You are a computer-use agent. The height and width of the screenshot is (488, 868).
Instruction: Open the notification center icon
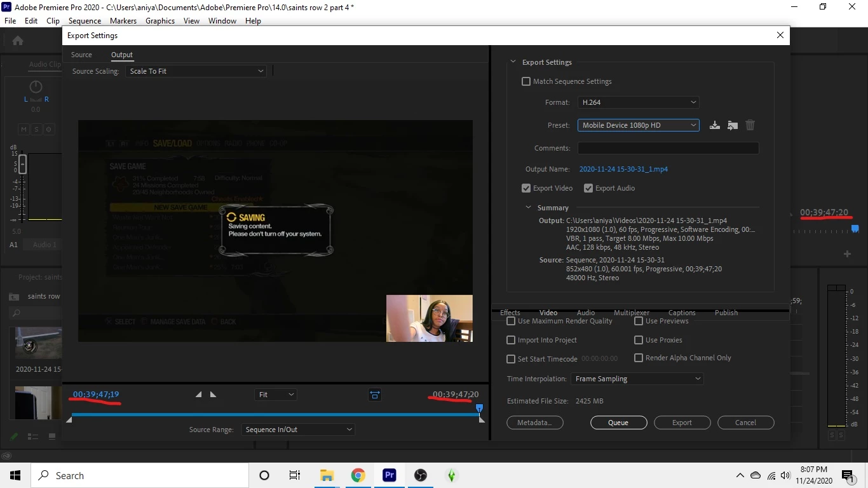click(848, 475)
